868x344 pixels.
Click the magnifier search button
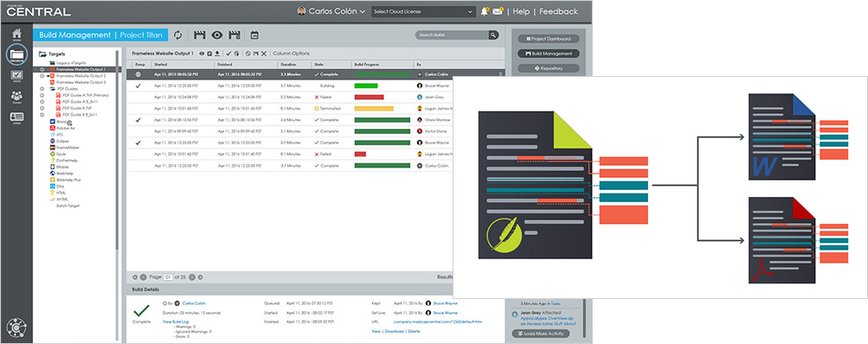pyautogui.click(x=492, y=35)
